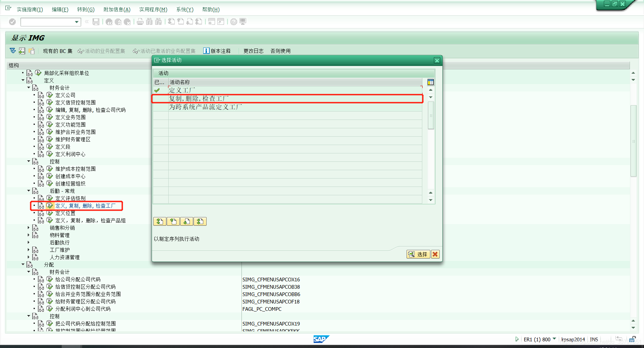The height and width of the screenshot is (348, 644).
Task: Expand the 物料管理 tree node
Action: point(29,235)
